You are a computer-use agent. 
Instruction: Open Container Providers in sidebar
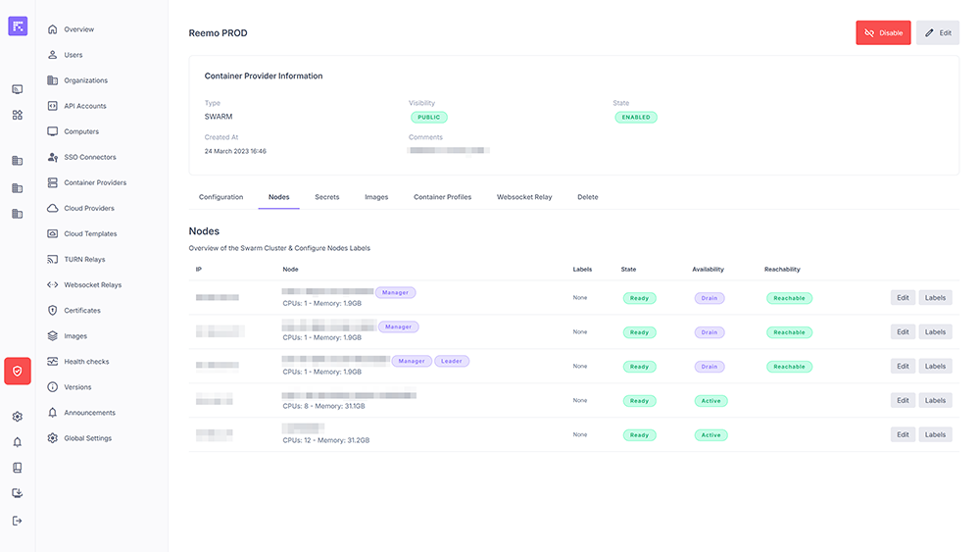click(x=94, y=182)
